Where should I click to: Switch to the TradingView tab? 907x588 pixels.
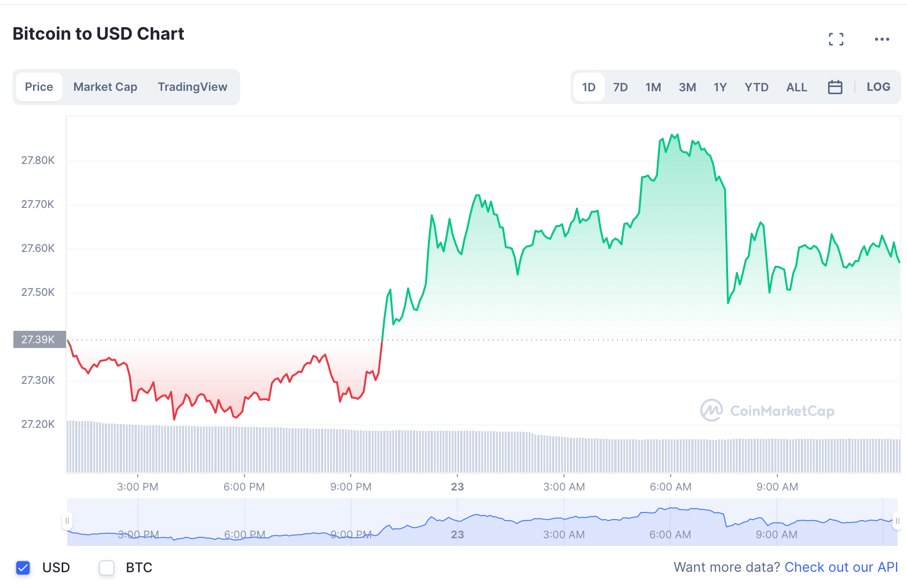point(192,87)
